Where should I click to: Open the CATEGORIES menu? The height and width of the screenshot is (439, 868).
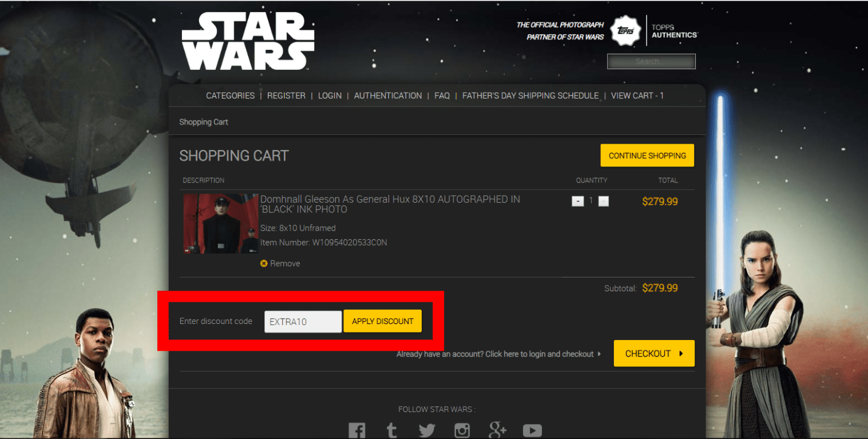point(230,96)
